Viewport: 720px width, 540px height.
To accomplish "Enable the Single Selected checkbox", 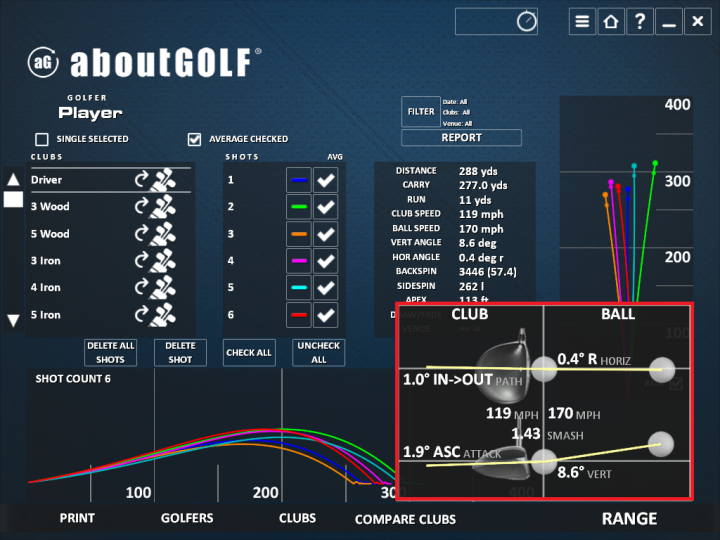I will pyautogui.click(x=42, y=139).
